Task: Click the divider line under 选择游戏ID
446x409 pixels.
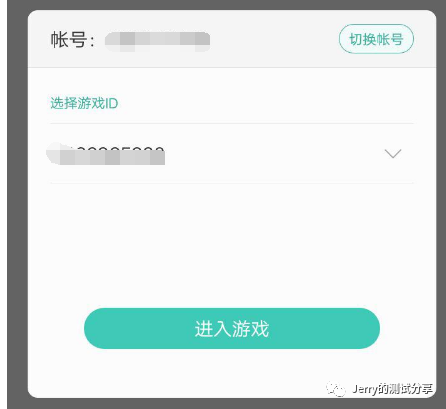Action: [232, 123]
